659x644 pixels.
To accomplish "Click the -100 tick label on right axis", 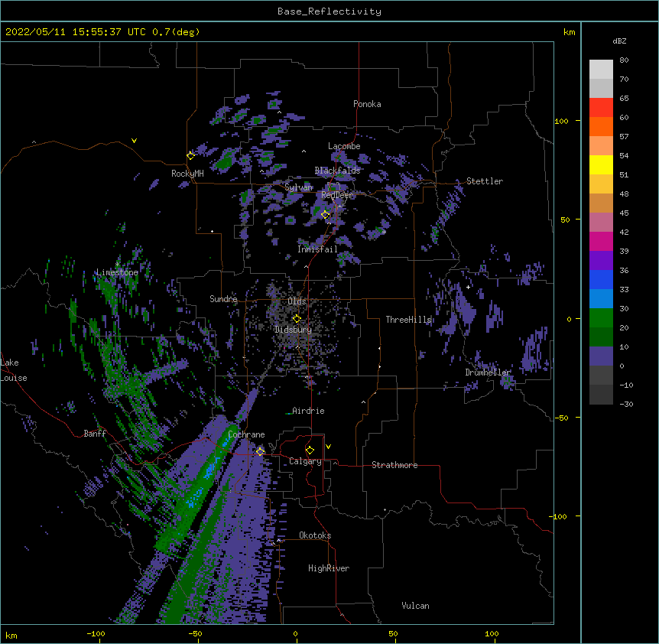I will pos(559,516).
